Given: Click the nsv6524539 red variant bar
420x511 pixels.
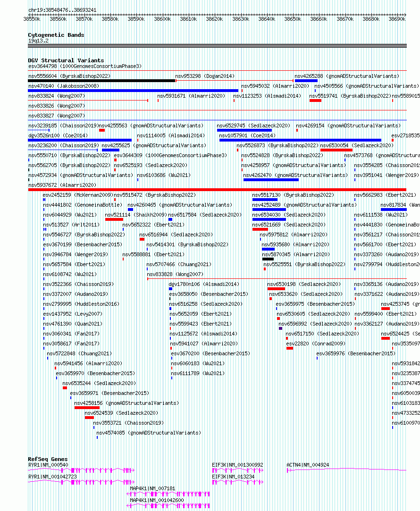Looking at the screenshot, I should coord(89,418).
